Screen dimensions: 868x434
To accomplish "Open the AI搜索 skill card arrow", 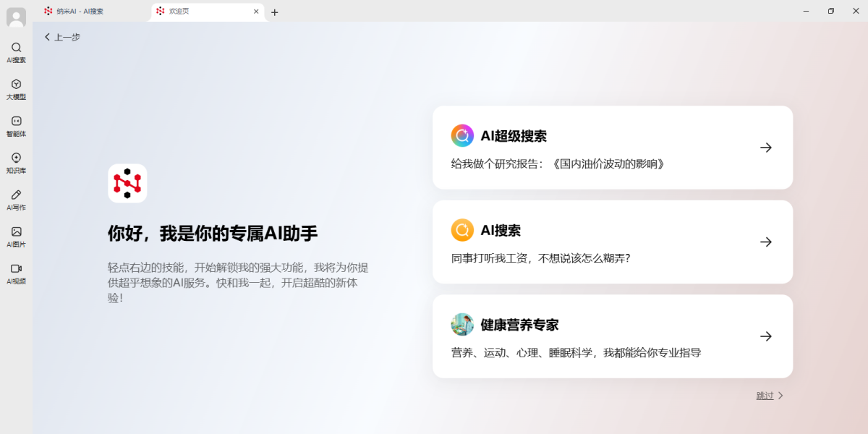I will [x=766, y=242].
